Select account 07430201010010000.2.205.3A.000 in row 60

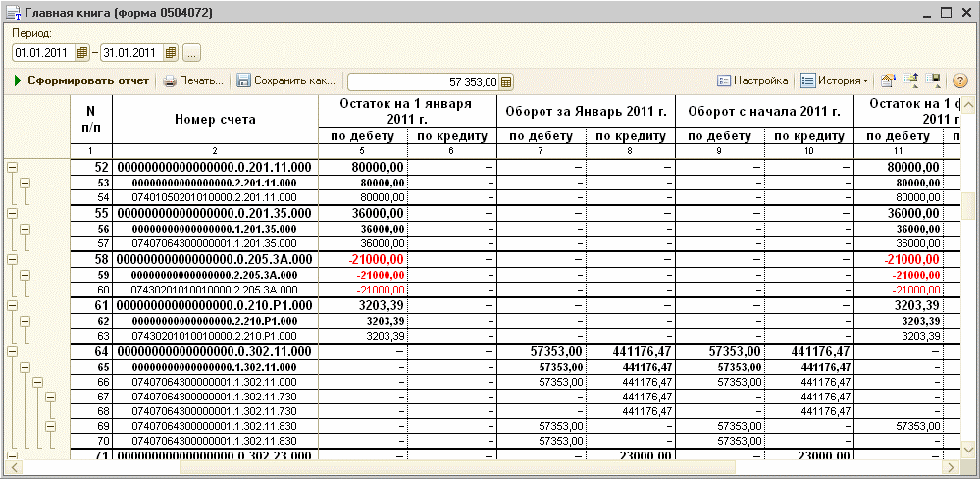[213, 290]
